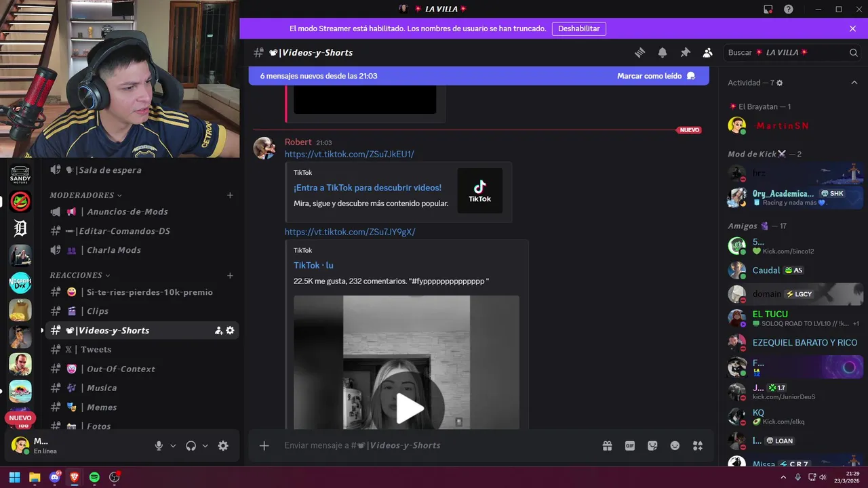Open the Threads icon in the channel header
The height and width of the screenshot is (488, 868).
(x=639, y=52)
